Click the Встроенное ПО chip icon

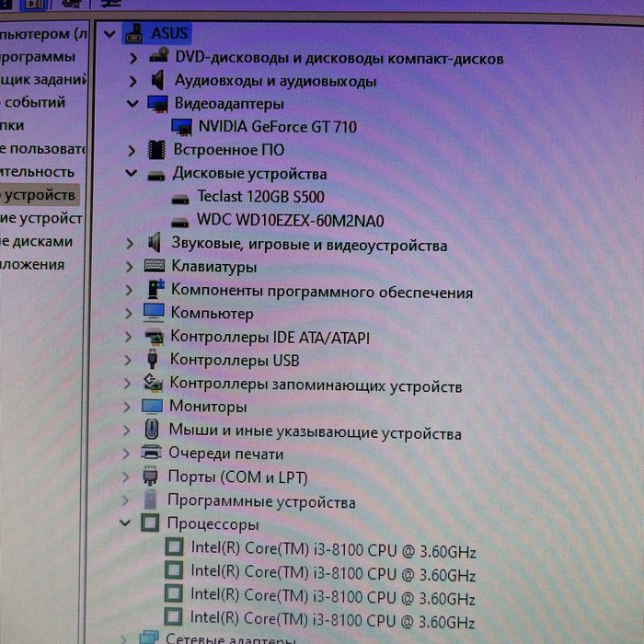(156, 149)
